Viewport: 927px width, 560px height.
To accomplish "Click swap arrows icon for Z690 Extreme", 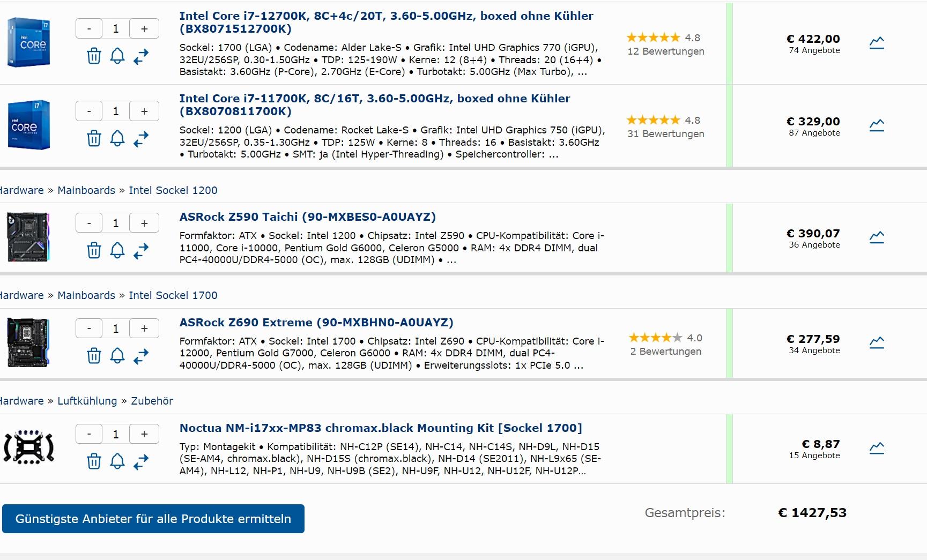I will (x=141, y=356).
